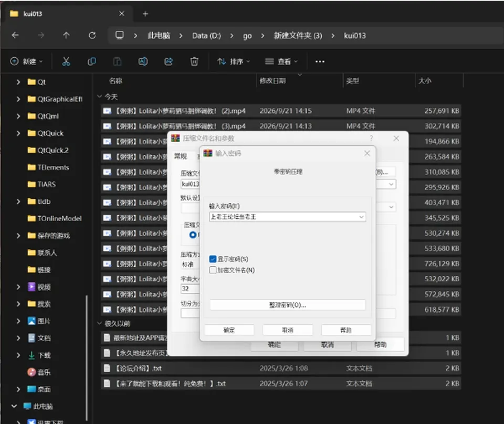Expand the Qt folder tree node

(18, 82)
